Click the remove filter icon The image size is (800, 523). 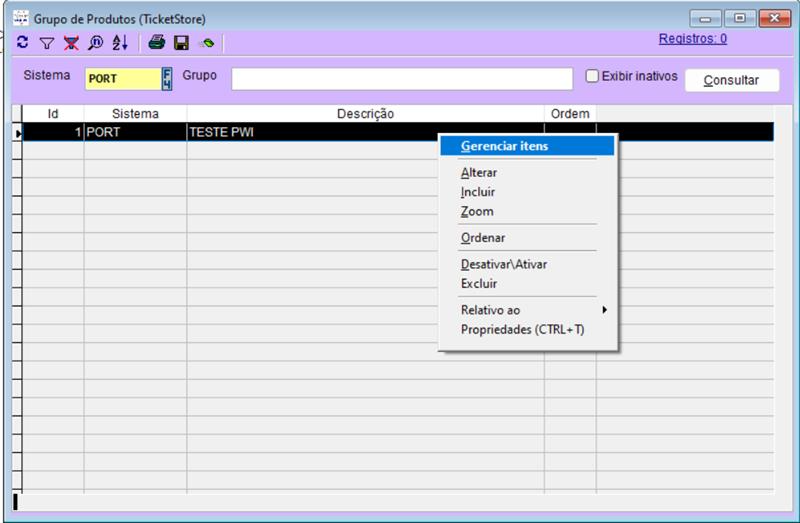[70, 43]
